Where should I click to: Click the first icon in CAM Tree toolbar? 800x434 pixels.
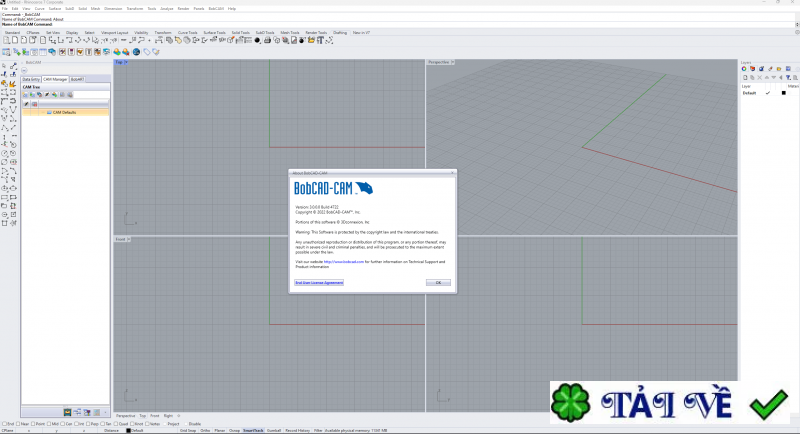click(x=26, y=95)
